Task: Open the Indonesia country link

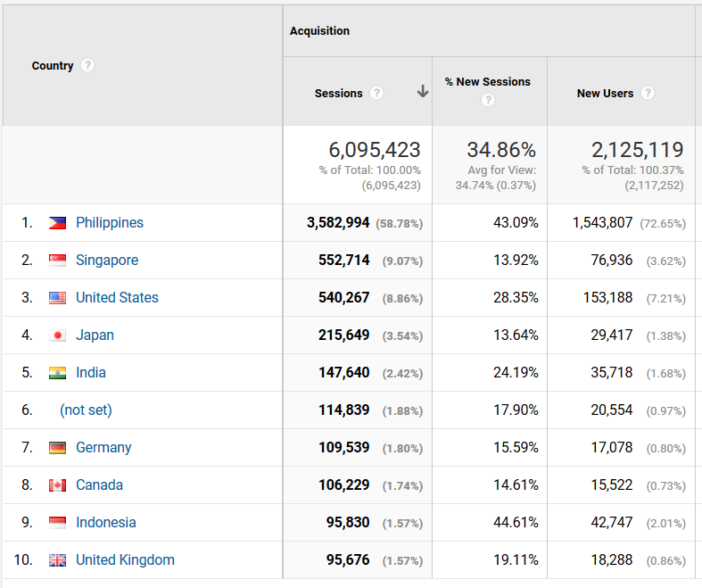Action: [105, 522]
